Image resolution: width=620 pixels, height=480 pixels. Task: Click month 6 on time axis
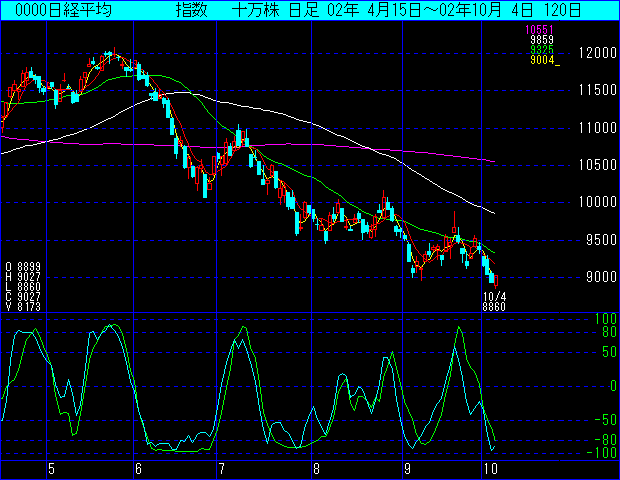(138, 469)
